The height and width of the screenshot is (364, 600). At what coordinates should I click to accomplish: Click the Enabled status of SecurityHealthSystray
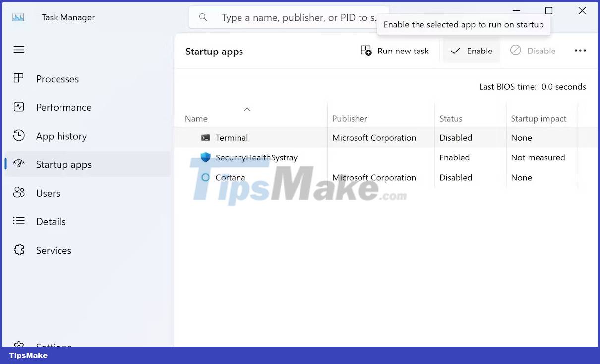[x=454, y=157]
